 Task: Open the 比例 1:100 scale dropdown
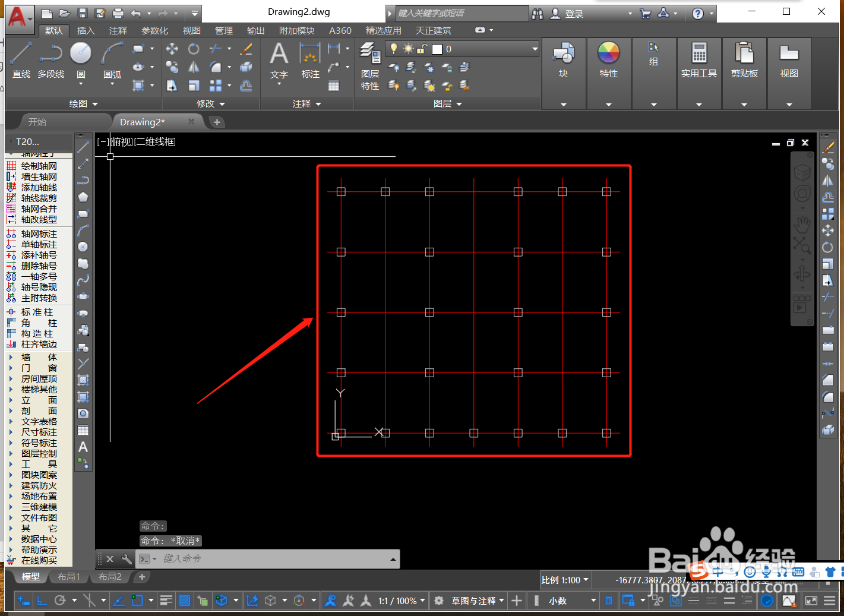(x=565, y=580)
